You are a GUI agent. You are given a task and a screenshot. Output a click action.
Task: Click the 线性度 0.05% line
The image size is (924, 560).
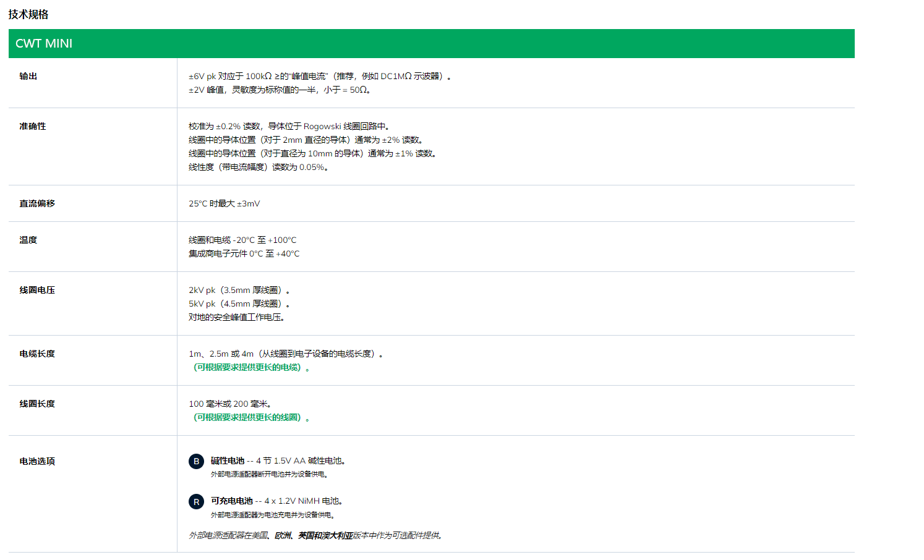click(x=259, y=167)
